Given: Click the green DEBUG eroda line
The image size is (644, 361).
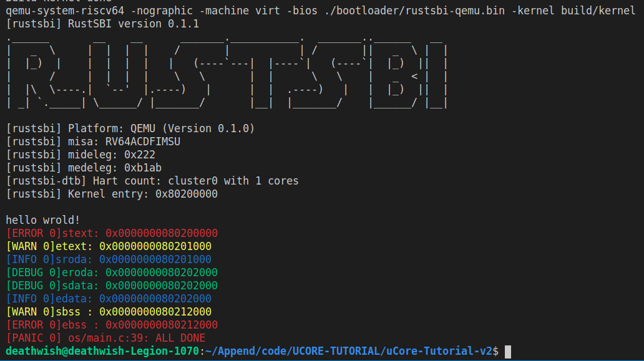Looking at the screenshot, I should [x=112, y=273].
